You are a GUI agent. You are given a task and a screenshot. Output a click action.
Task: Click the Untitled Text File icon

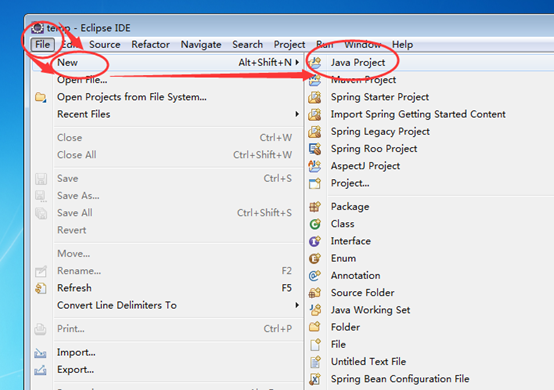(315, 362)
